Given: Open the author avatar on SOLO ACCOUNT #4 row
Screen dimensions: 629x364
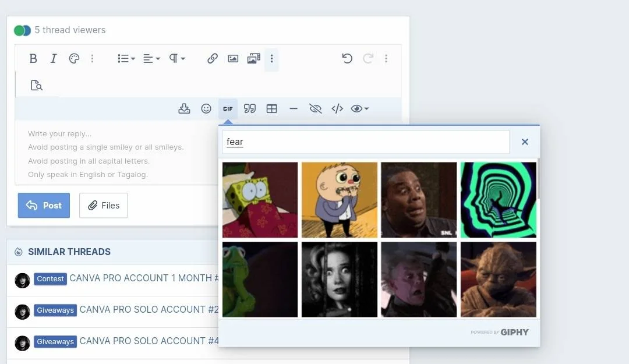Looking at the screenshot, I should coord(23,343).
